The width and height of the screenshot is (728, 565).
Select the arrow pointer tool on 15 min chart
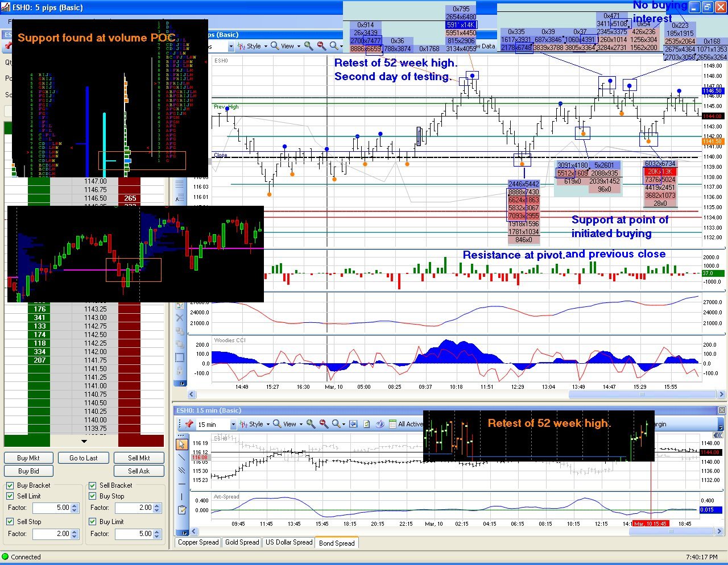182,444
